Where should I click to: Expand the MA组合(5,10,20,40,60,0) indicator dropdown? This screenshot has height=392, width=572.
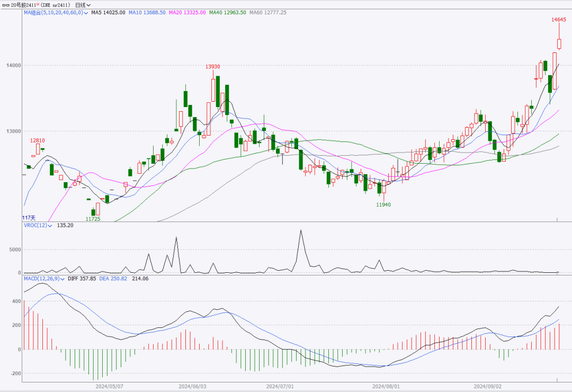(x=86, y=12)
